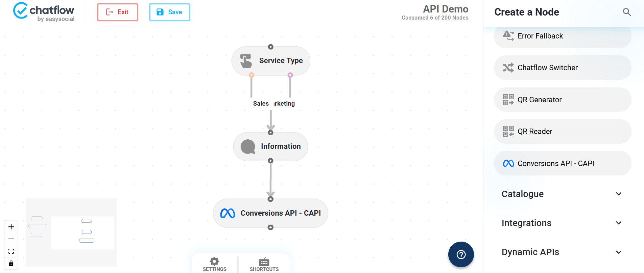644x273 pixels.
Task: Click the Information node input connector
Action: [x=270, y=133]
